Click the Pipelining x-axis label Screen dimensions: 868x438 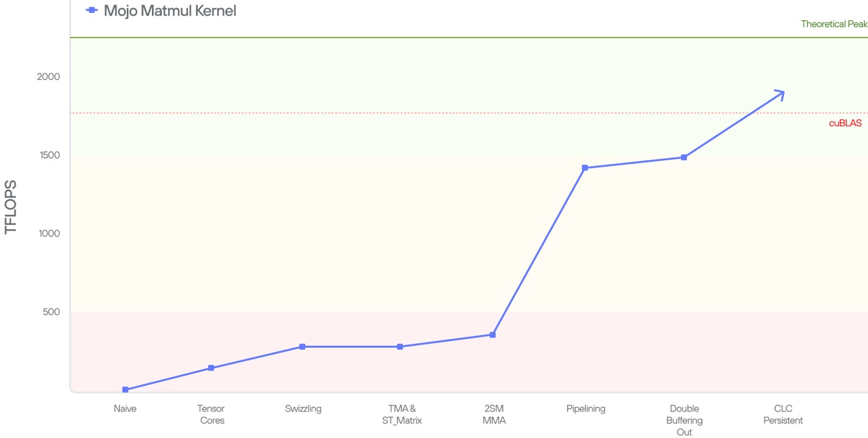(x=586, y=408)
